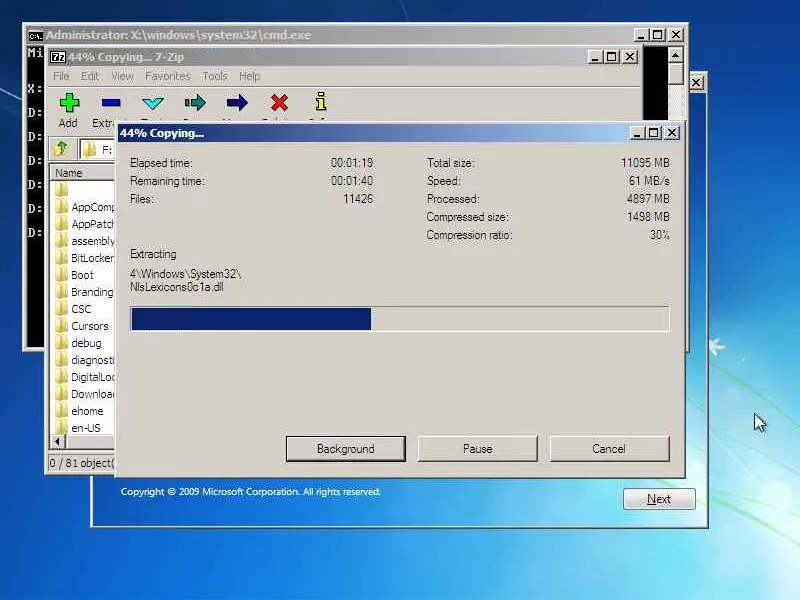Click the Copy double-arrow toolbar icon
Screen dimensions: 800x600
click(195, 103)
